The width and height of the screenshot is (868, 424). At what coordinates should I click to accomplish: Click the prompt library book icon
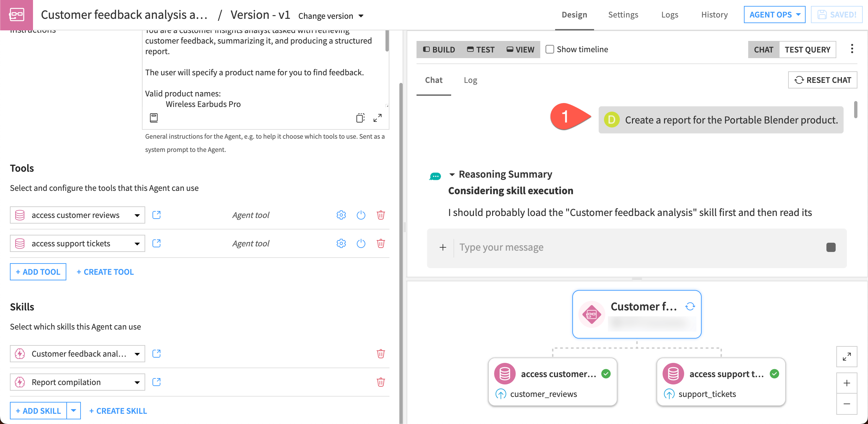[x=154, y=118]
